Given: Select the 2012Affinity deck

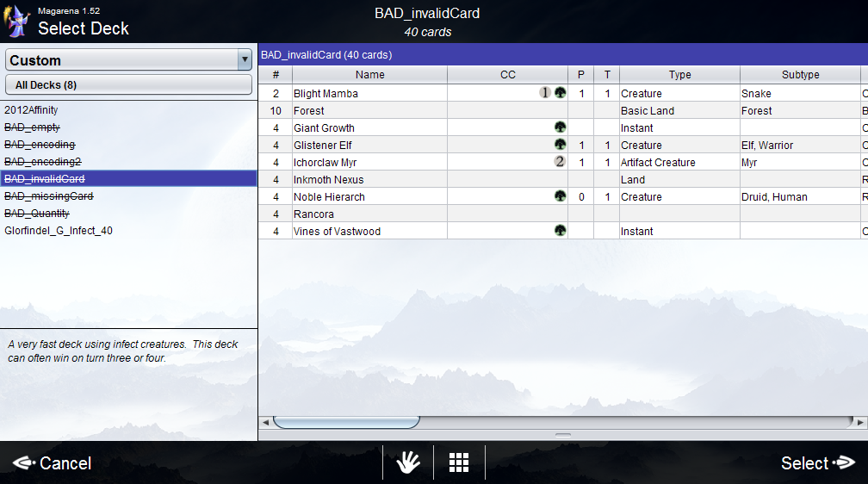Looking at the screenshot, I should 31,110.
